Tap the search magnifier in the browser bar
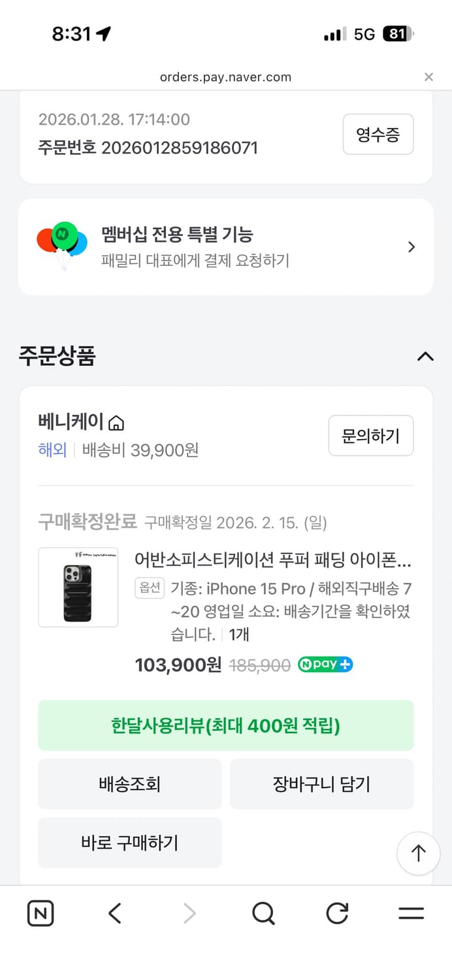The width and height of the screenshot is (452, 980). coord(263,913)
